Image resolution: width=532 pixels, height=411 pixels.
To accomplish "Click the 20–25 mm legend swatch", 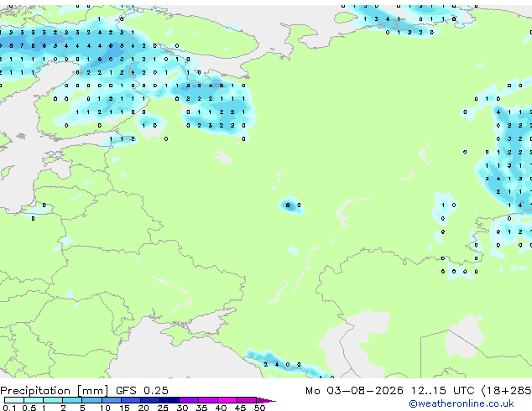I will coord(149,400).
